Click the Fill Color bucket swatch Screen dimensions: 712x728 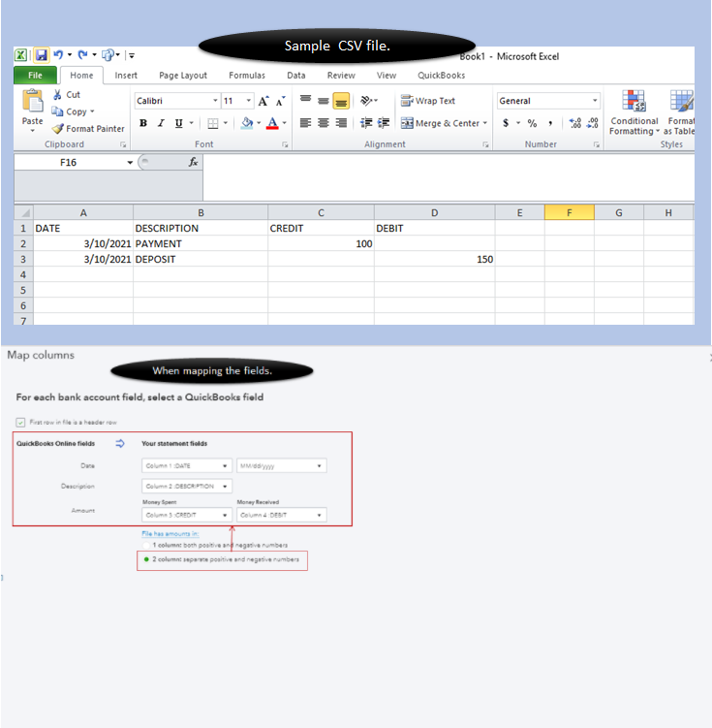tap(247, 123)
